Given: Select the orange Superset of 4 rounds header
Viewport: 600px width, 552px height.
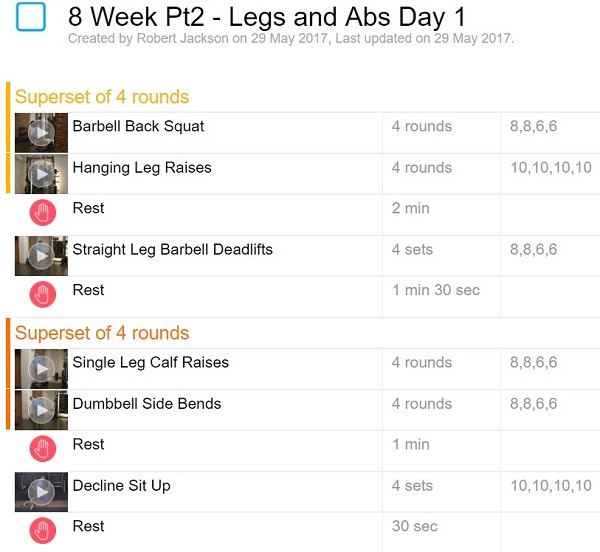Looking at the screenshot, I should [102, 333].
